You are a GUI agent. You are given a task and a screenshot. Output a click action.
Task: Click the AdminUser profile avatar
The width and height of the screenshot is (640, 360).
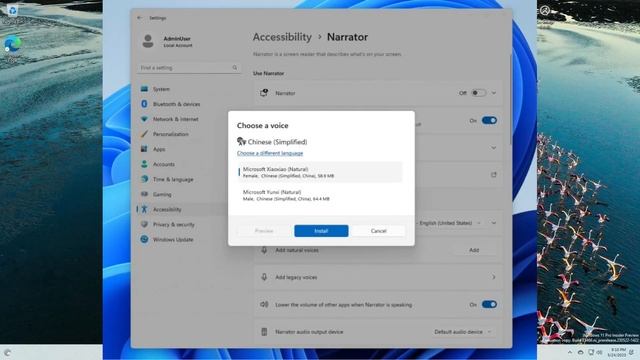[148, 41]
